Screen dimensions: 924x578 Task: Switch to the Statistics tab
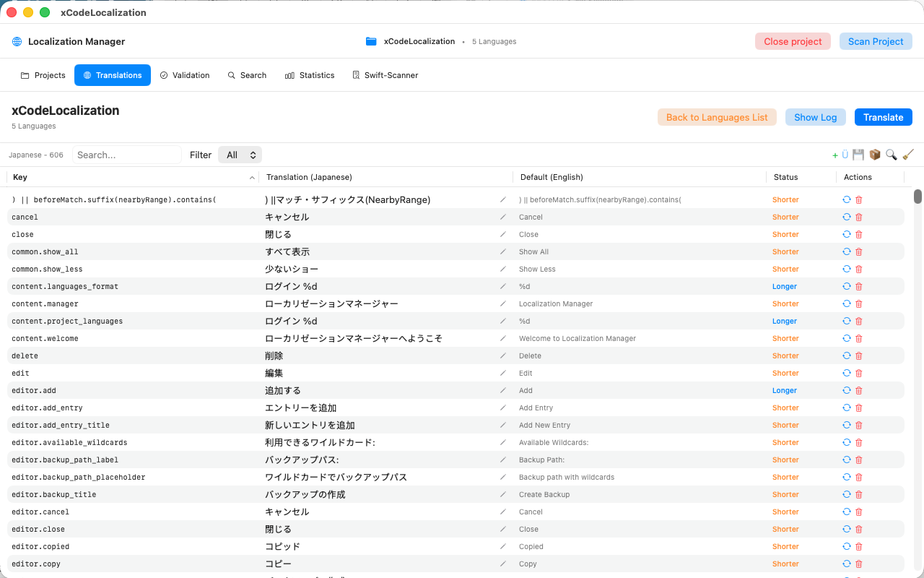(x=310, y=75)
